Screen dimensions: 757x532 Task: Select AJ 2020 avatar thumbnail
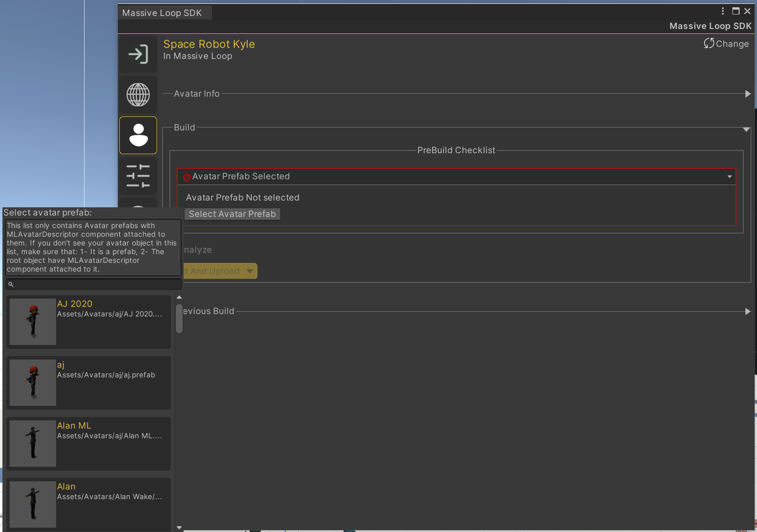[x=33, y=322]
